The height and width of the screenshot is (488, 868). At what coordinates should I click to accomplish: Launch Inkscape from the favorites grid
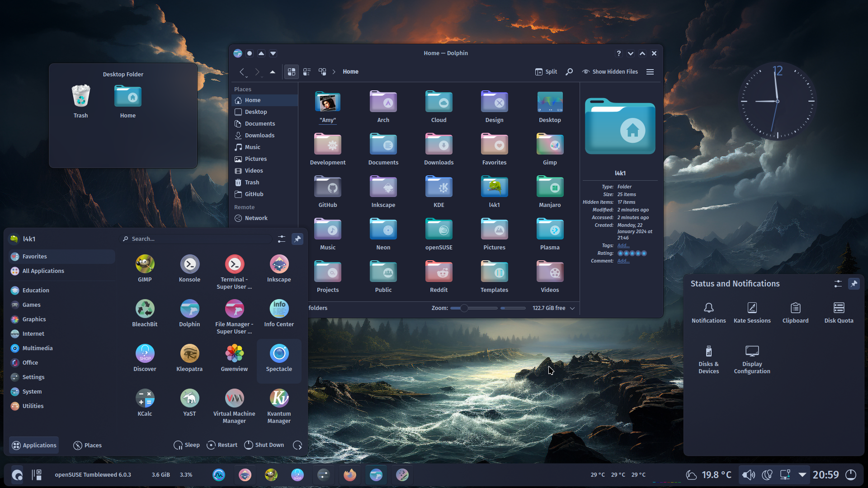[279, 268]
